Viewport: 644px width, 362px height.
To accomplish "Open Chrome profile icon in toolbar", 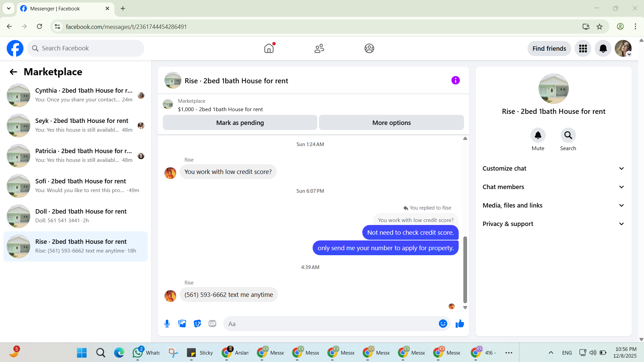I will (620, 27).
